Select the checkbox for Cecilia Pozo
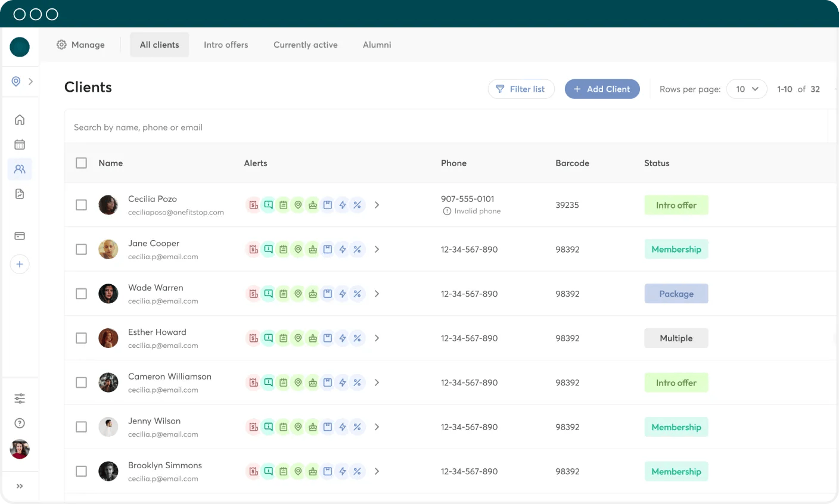This screenshot has width=839, height=504. pyautogui.click(x=82, y=205)
